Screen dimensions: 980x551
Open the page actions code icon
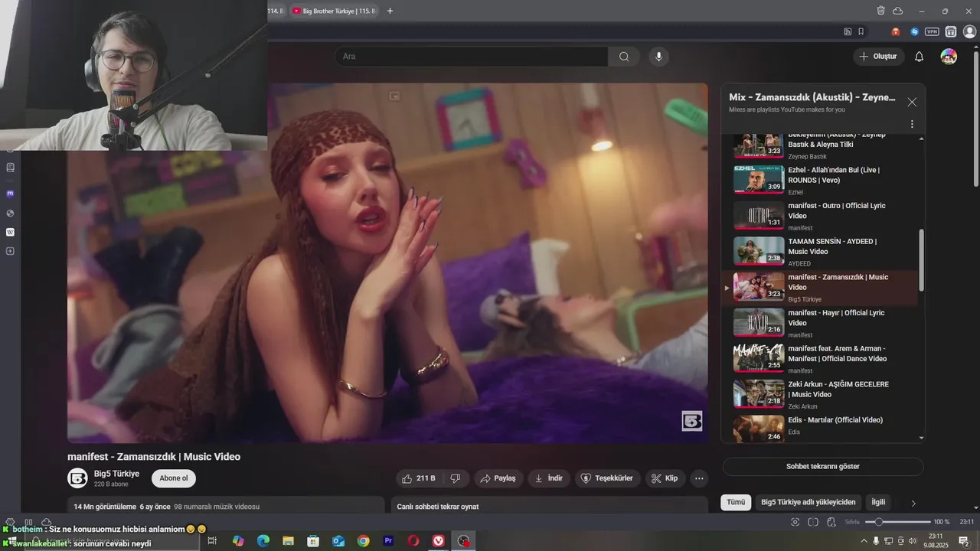tap(830, 522)
